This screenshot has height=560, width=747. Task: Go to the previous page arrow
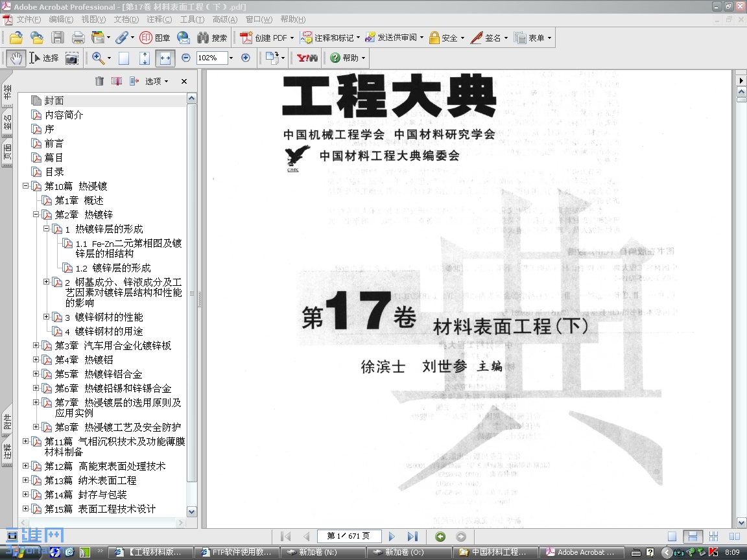pos(306,537)
